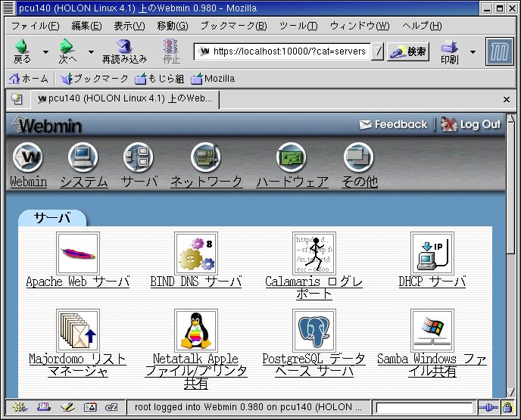
Task: Close the current tab with the X
Action: [x=507, y=99]
